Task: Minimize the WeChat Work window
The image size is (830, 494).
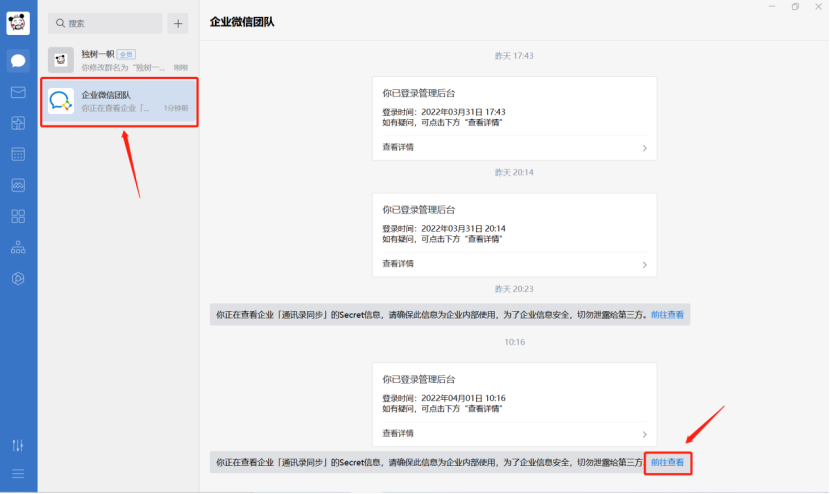Action: 772,6
